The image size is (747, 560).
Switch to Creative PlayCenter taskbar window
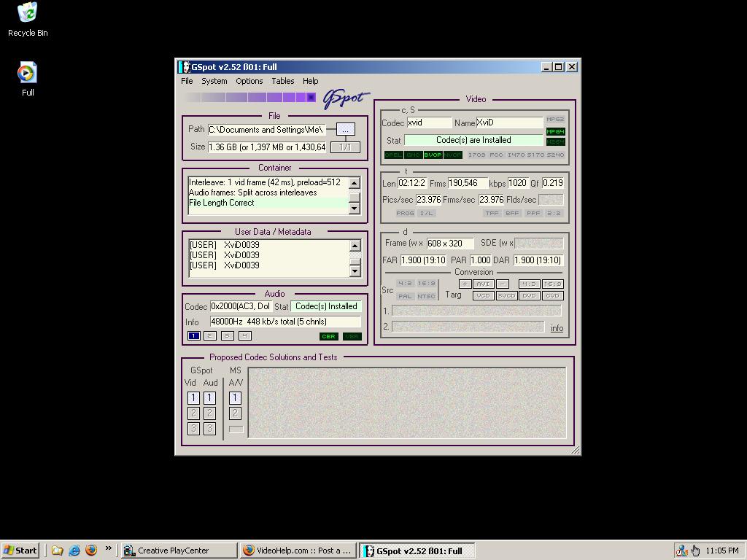tap(179, 551)
